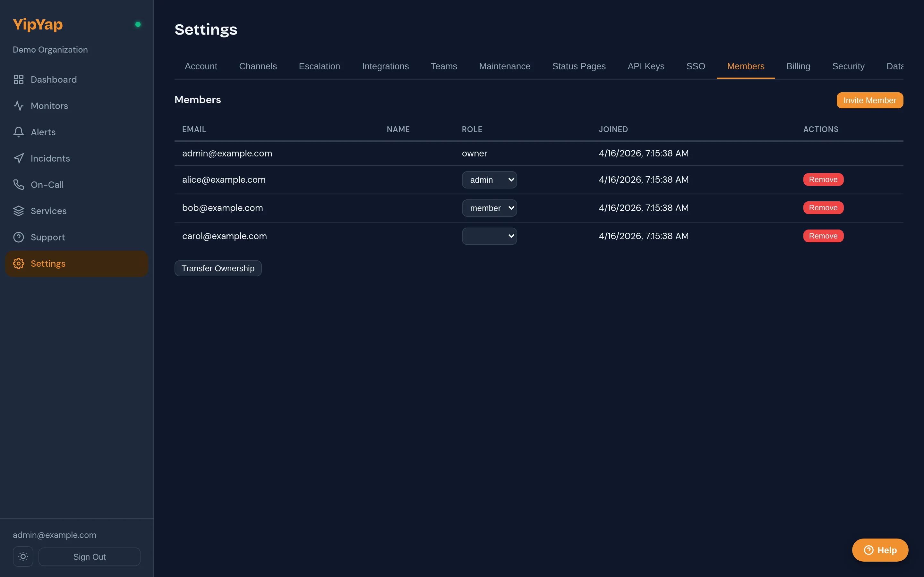924x577 pixels.
Task: Sign out of admin account
Action: (89, 556)
